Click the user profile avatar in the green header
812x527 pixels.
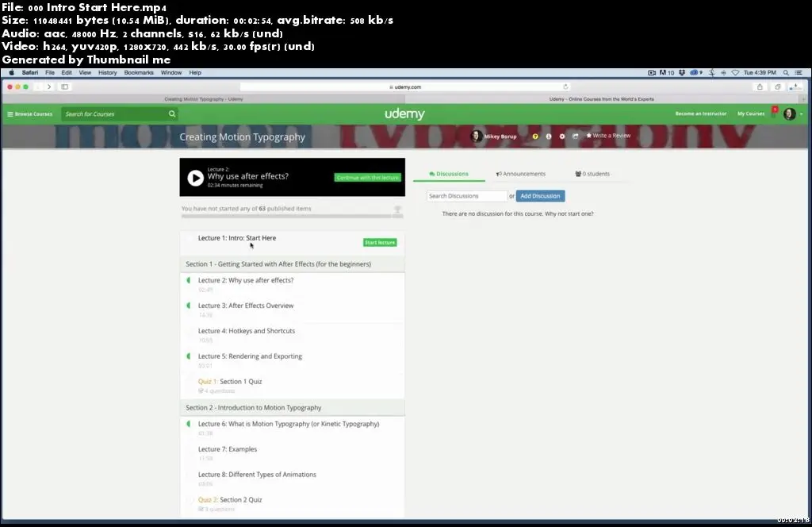tap(789, 114)
